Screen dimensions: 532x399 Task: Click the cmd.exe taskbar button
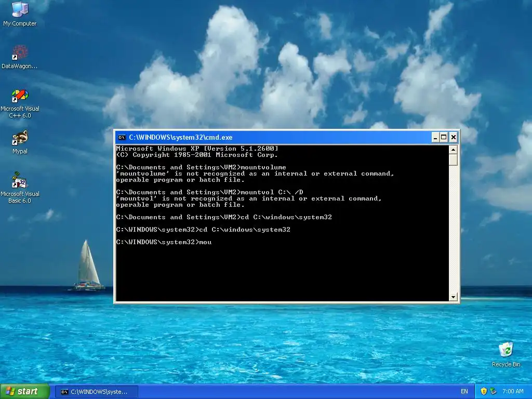click(x=96, y=392)
